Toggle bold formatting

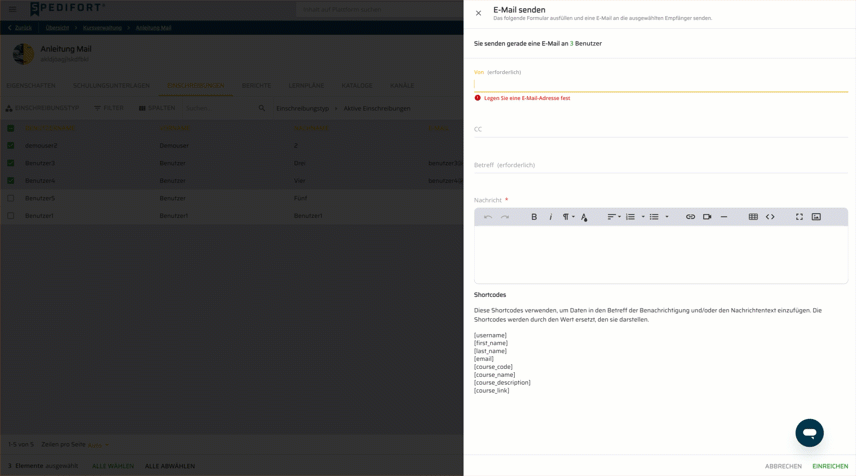[x=534, y=217]
